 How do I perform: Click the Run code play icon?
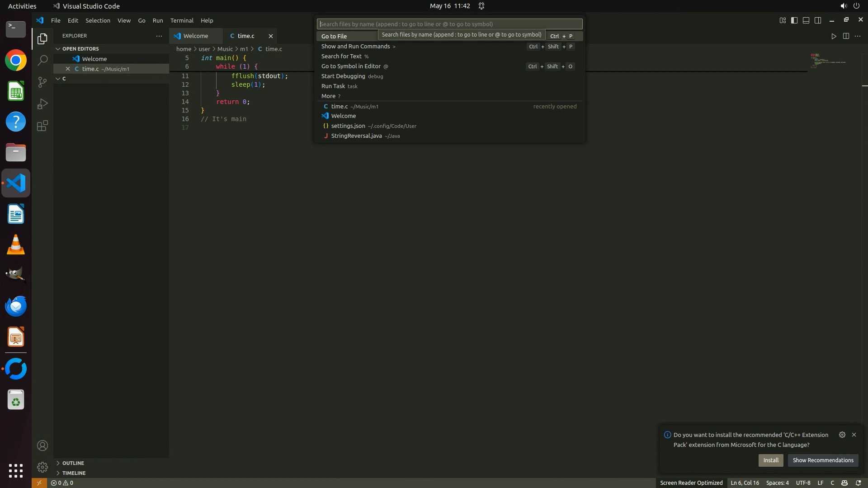[834, 36]
